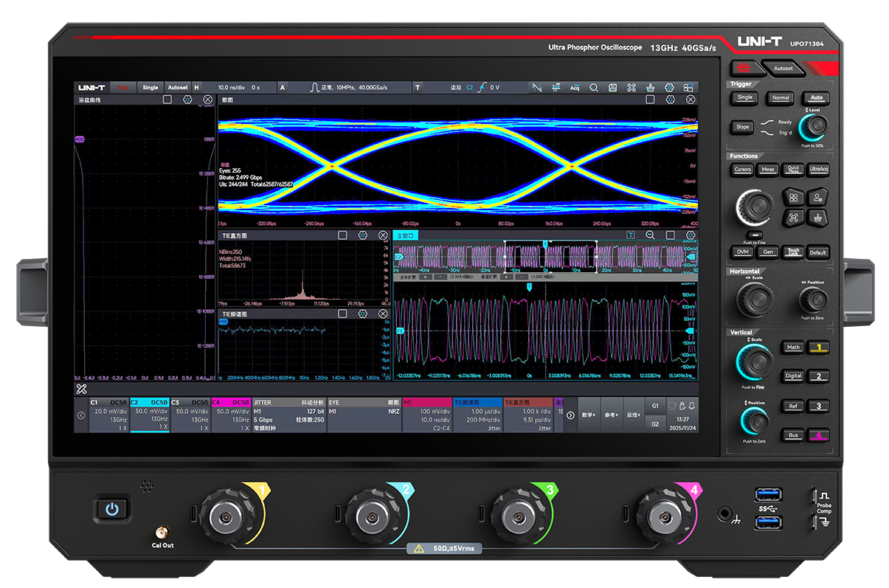Toggle channel 3 with the panel 3 button
The width and height of the screenshot is (889, 588).
[818, 406]
